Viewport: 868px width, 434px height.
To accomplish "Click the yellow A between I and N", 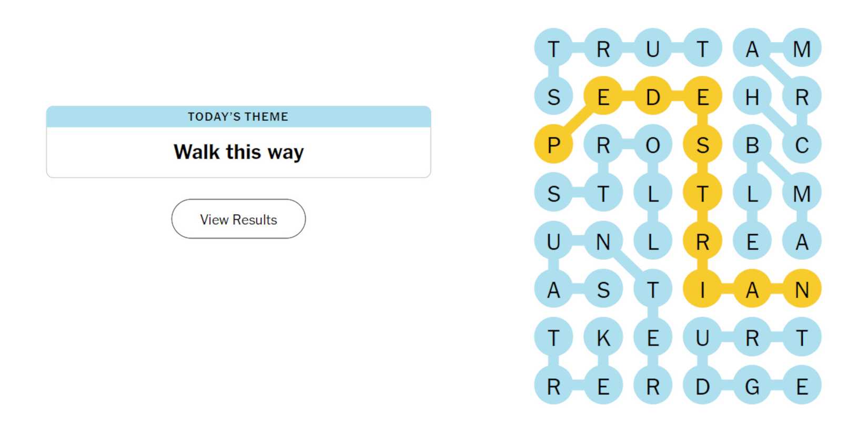I will [x=752, y=288].
